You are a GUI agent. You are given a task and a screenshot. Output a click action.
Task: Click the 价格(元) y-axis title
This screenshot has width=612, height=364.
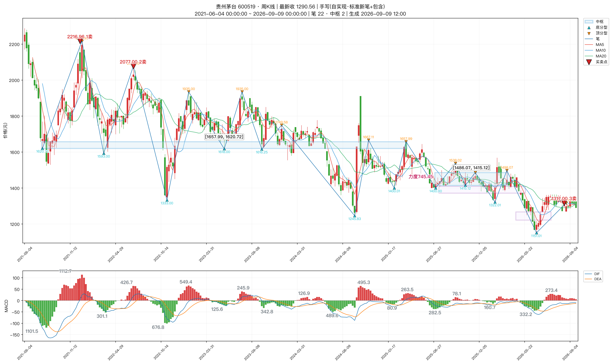(5, 130)
